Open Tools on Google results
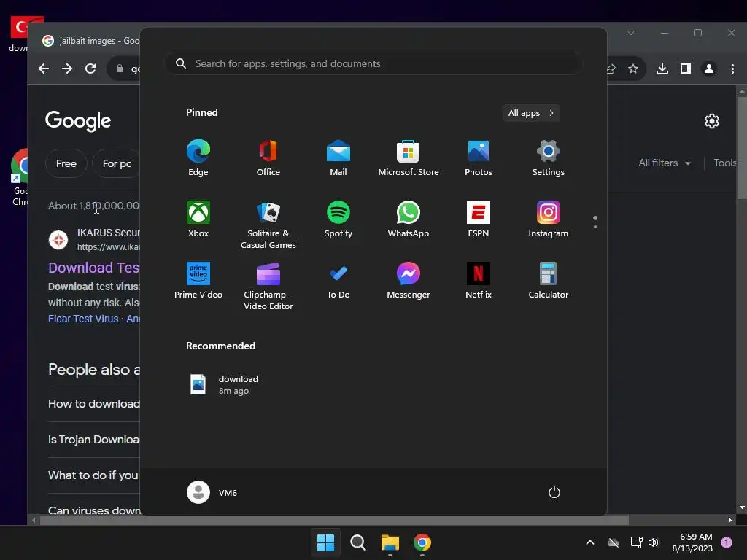Screen dimensions: 747x560 click(726, 163)
